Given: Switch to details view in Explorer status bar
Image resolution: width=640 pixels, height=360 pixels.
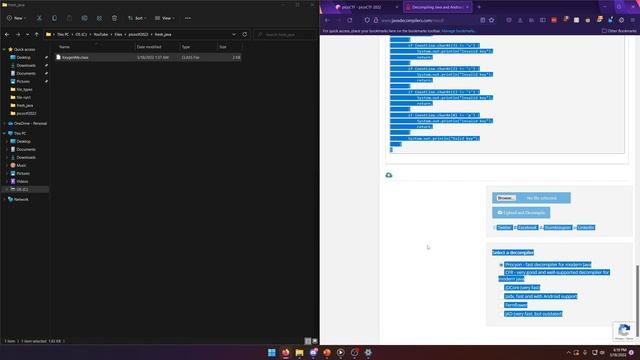Looking at the screenshot, I should pyautogui.click(x=308, y=341).
